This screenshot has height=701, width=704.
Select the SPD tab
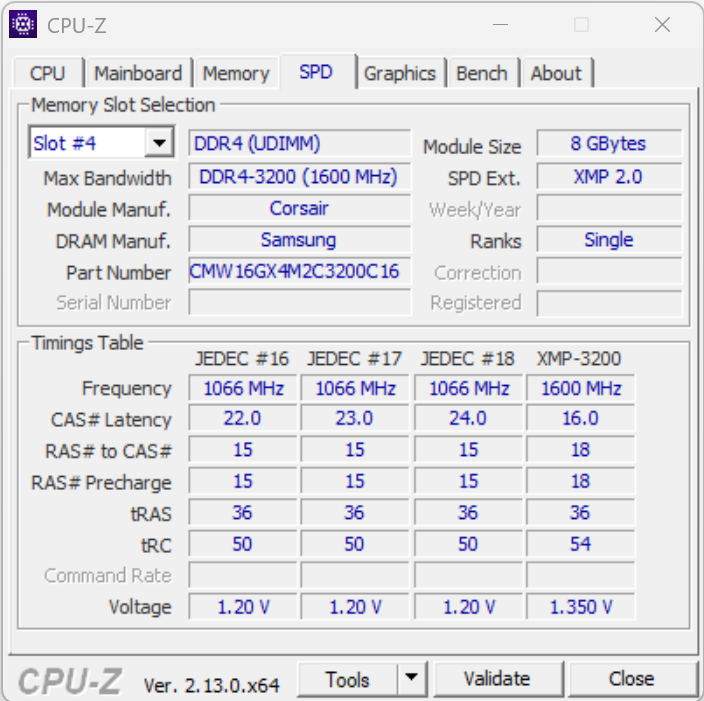[x=316, y=72]
